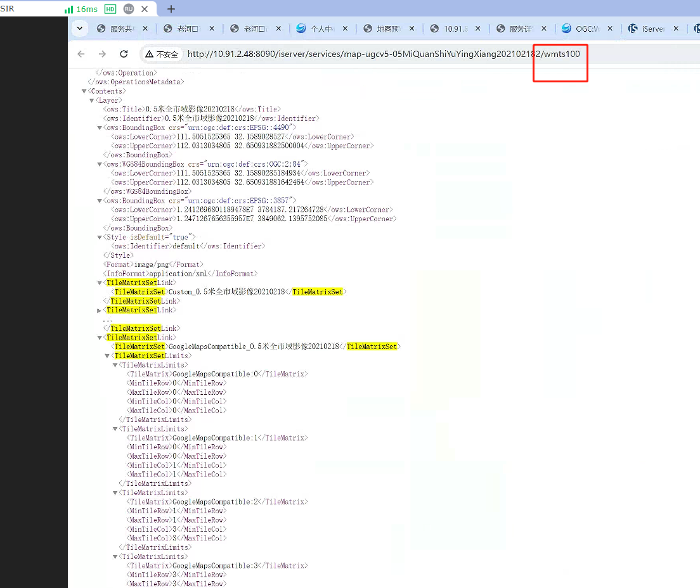Close the iServer tab
The image size is (700, 588).
676,29
